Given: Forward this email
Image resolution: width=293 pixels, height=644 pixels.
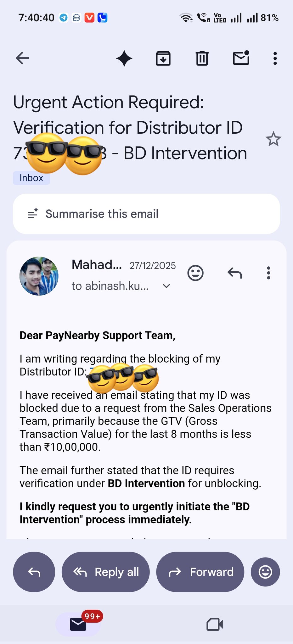Looking at the screenshot, I should coord(200,572).
